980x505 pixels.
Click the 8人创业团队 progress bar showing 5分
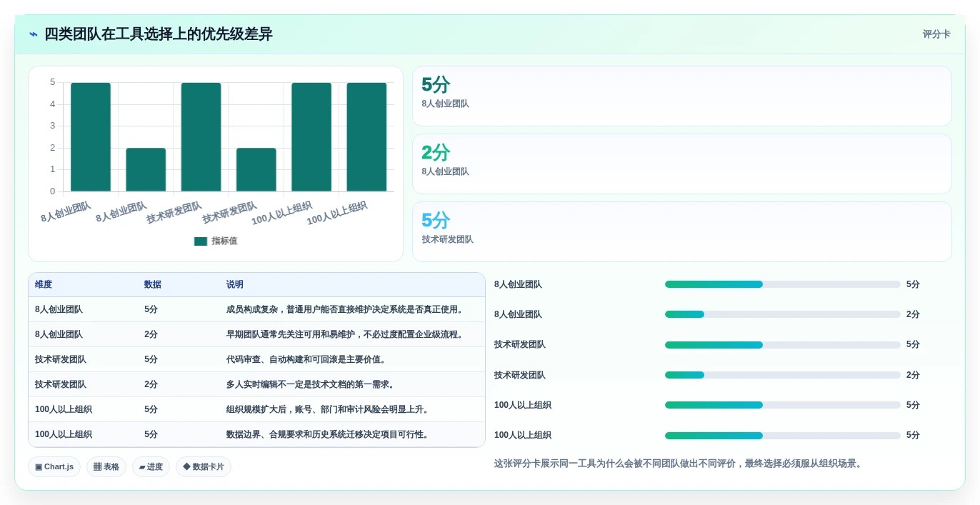point(783,284)
